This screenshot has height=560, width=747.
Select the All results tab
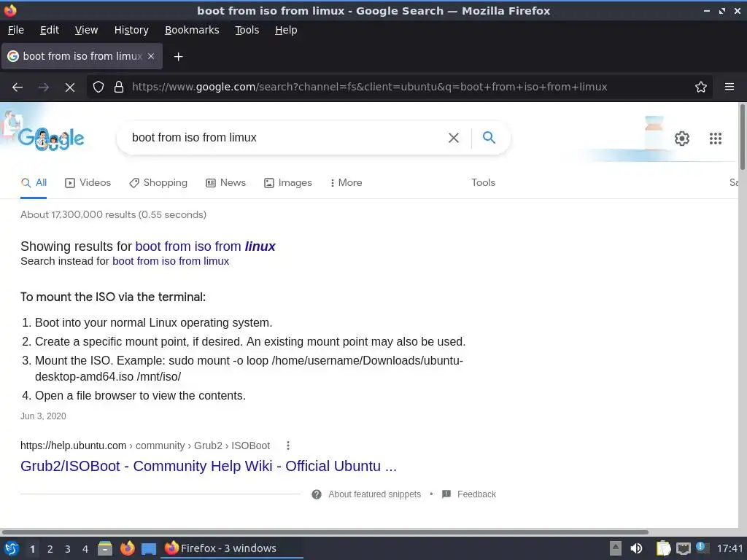[x=34, y=183]
